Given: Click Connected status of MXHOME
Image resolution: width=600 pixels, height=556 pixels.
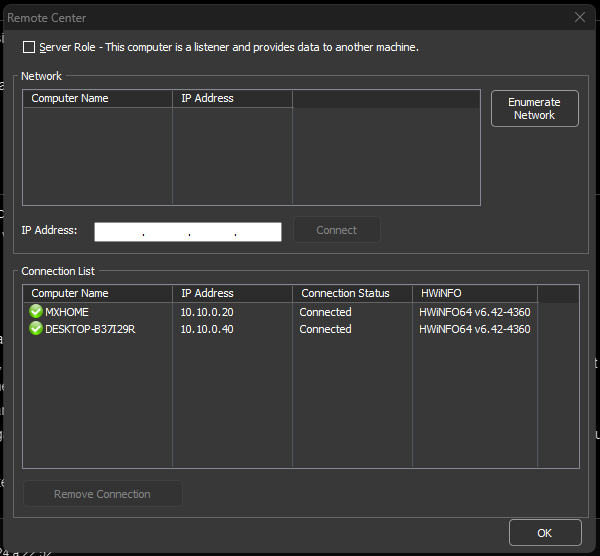Looking at the screenshot, I should (325, 312).
